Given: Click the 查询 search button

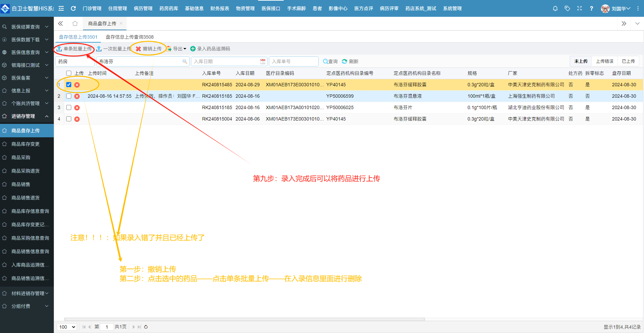Looking at the screenshot, I should 330,61.
